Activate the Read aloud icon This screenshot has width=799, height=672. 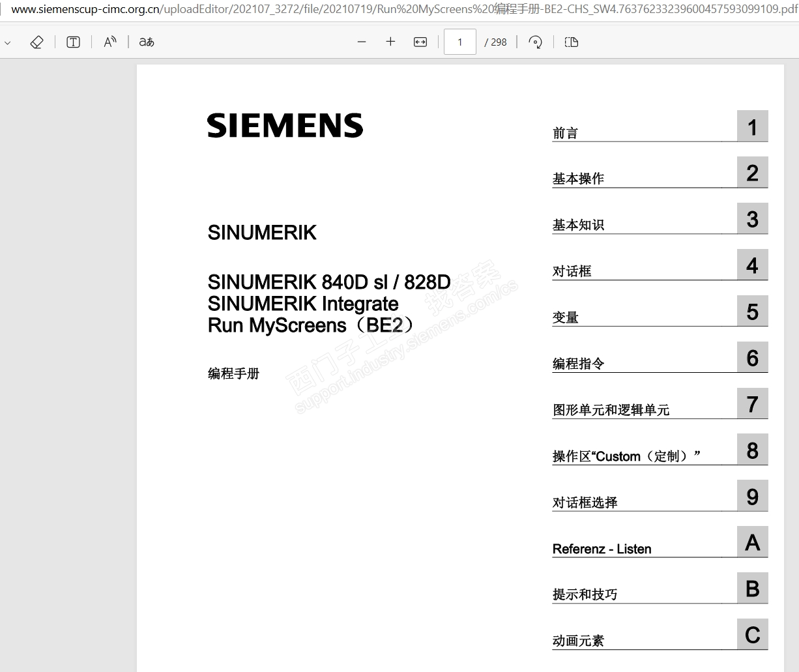pyautogui.click(x=110, y=42)
